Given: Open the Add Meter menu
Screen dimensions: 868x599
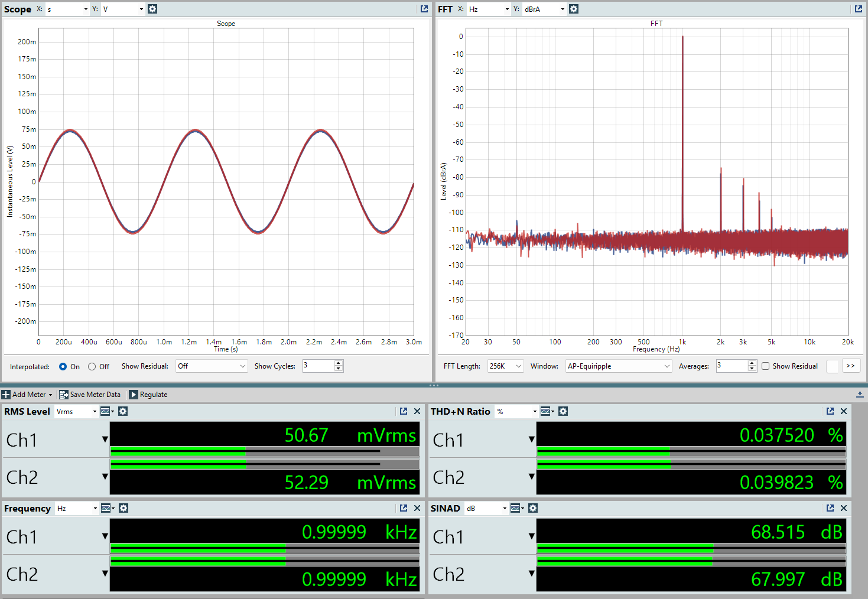Looking at the screenshot, I should (27, 395).
